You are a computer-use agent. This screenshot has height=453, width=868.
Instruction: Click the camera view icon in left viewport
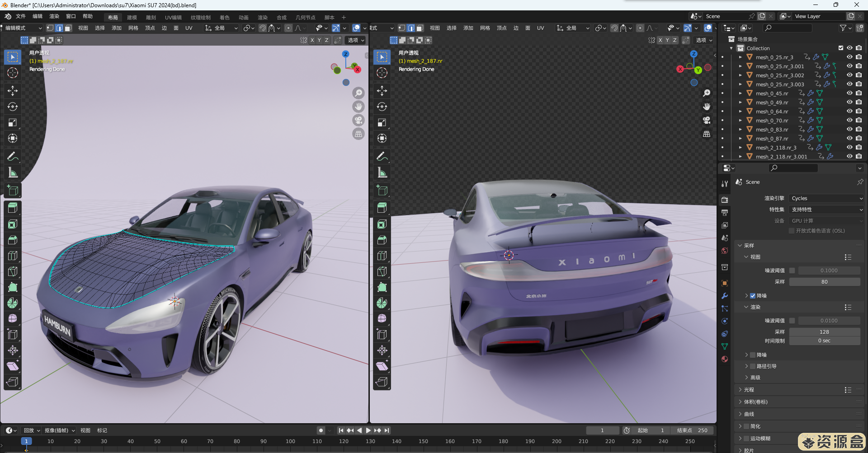point(359,120)
